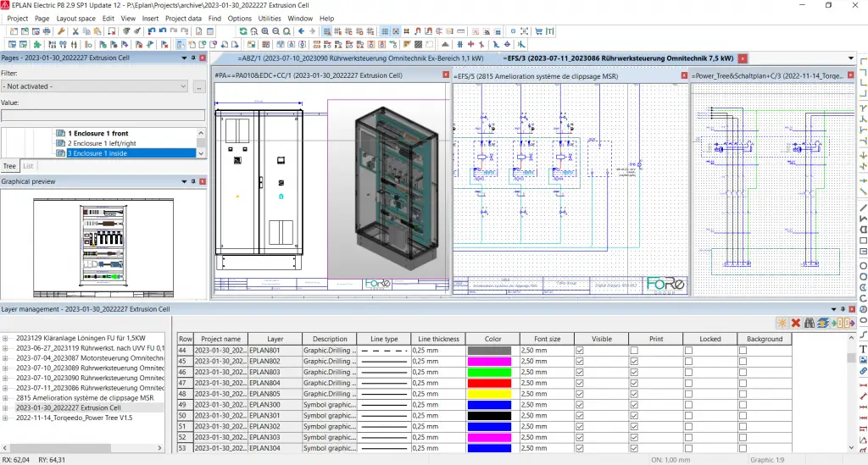Screen dimensions: 868x465
Task: Select the Text tool in right toolbar
Action: click(863, 349)
